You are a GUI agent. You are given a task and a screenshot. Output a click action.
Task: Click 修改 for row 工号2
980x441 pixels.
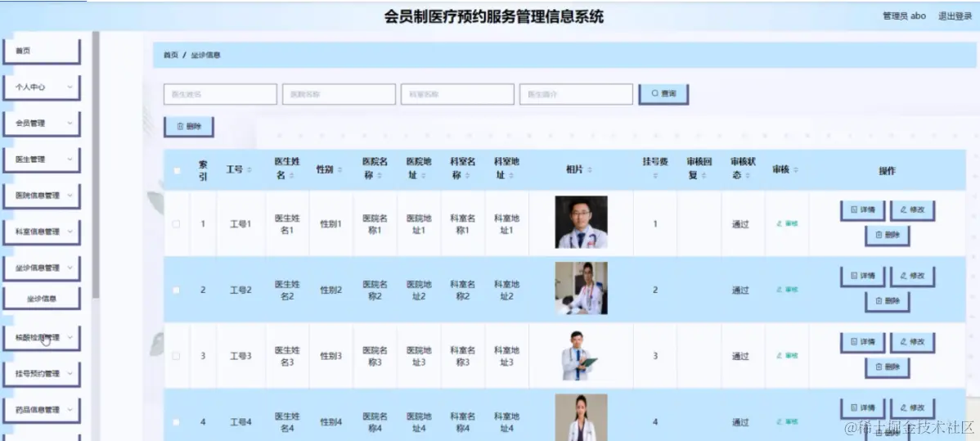click(912, 276)
